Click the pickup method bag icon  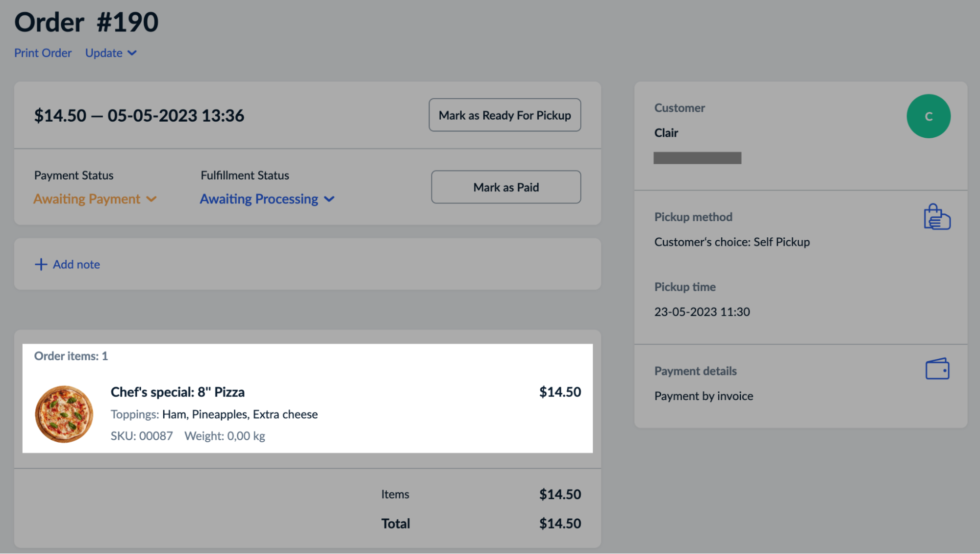click(x=937, y=217)
